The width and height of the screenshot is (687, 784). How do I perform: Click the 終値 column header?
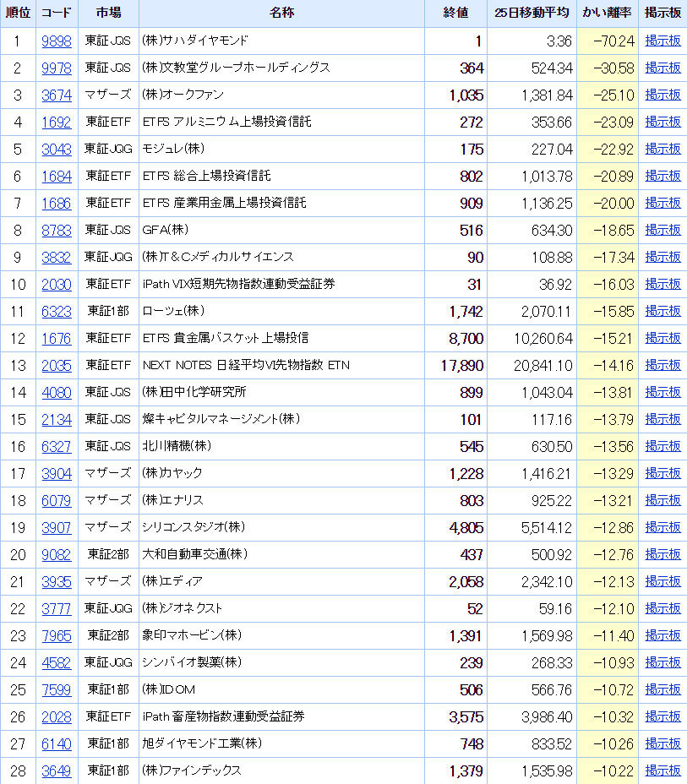click(455, 13)
